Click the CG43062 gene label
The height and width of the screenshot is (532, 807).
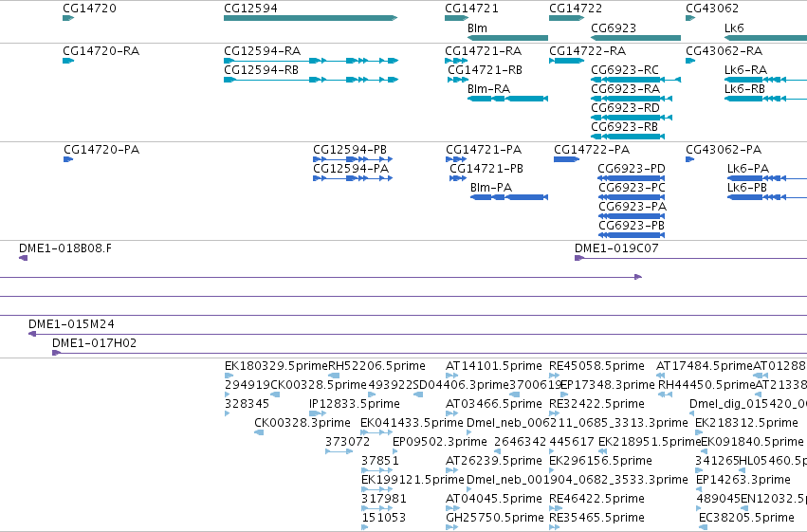point(712,9)
